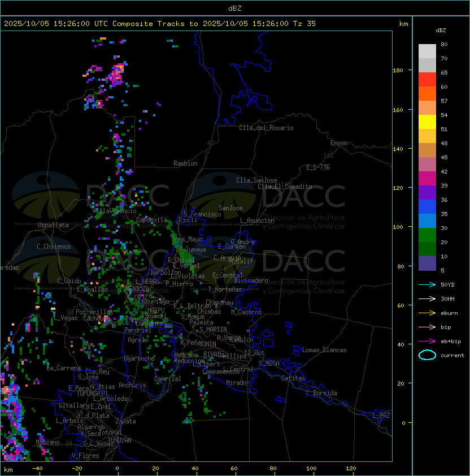Select the 35 dBZ blue color swatch
Image resolution: width=470 pixels, height=476 pixels.
427,206
